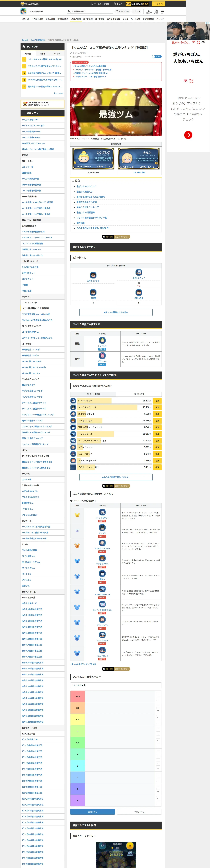Viewport: 210px width, 868px height.
Task: Open options menu for SSS tier
Action: 158,694
